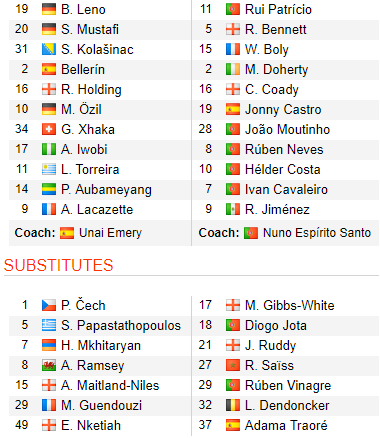The height and width of the screenshot is (438, 380).
Task: Select Adama Traoré in substitutes
Action: [286, 425]
